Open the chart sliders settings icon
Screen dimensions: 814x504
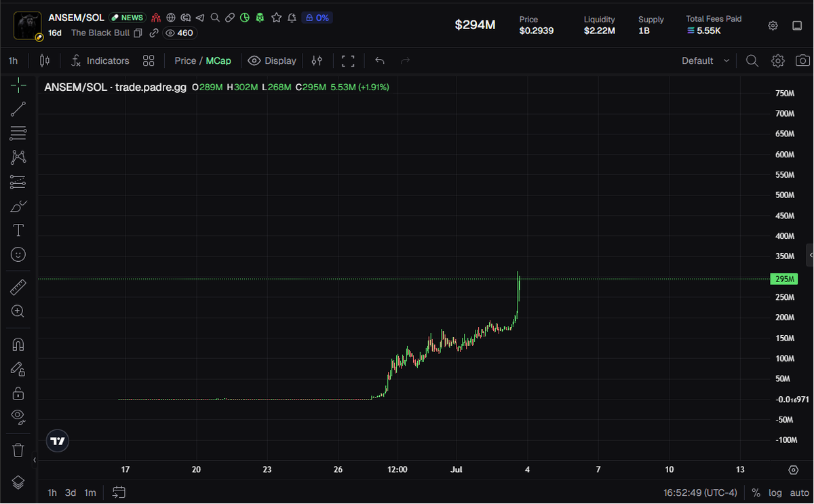(x=317, y=60)
